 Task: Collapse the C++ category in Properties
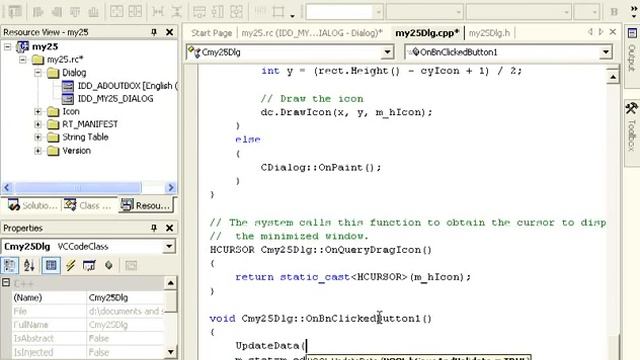pos(6,282)
